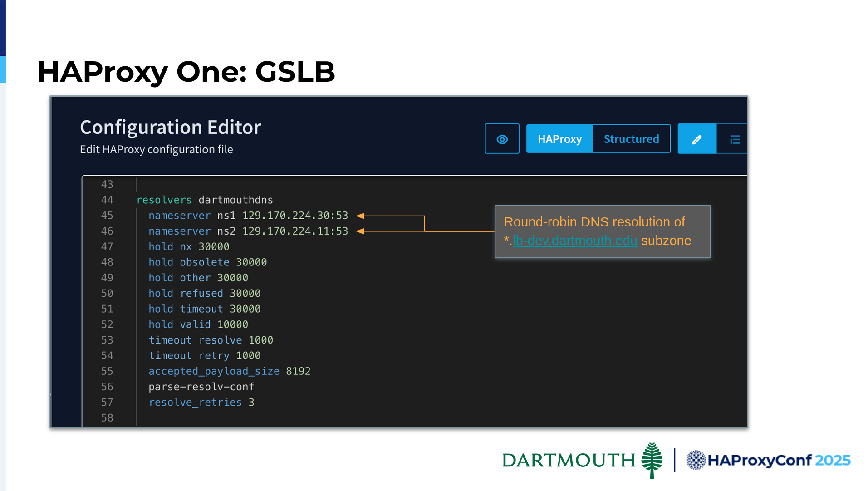Screen dimensions: 868x491
Task: Click the 'resolve_retries 3' line
Action: 201,403
